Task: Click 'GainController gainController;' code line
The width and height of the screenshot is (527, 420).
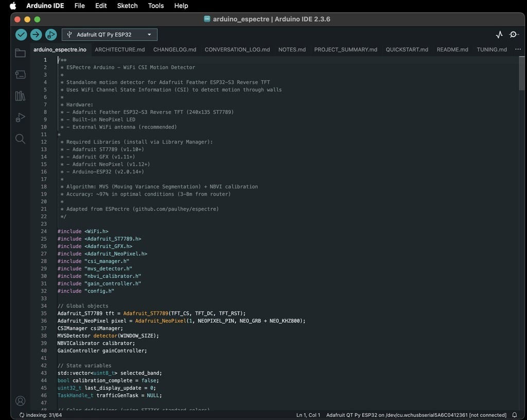Action: pyautogui.click(x=102, y=351)
